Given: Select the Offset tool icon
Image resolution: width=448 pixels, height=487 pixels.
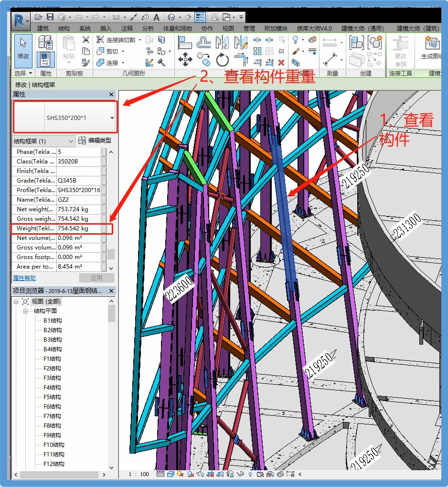Looking at the screenshot, I should click(204, 43).
